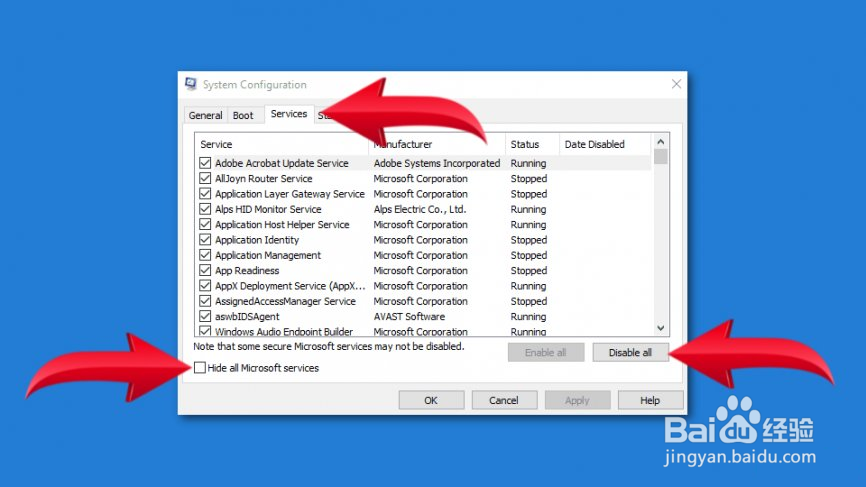Open Help for System Configuration
The height and width of the screenshot is (487, 866).
[650, 400]
